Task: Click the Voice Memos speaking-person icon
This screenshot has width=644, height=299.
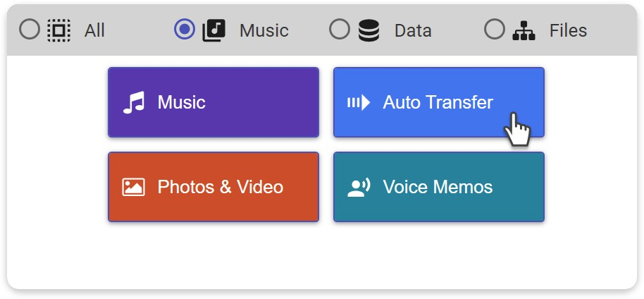Action: tap(359, 187)
